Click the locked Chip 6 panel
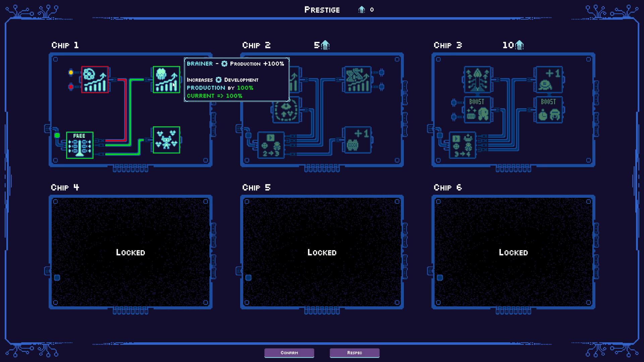 tap(513, 252)
